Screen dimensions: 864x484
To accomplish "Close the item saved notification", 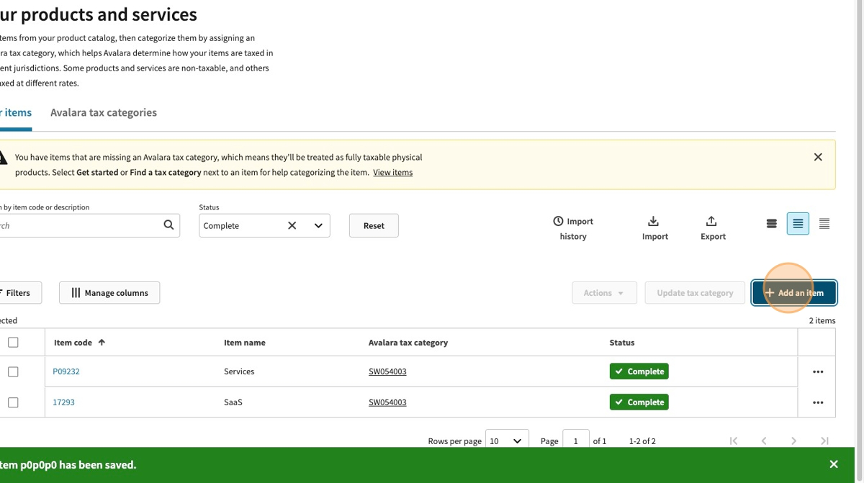I will tap(834, 464).
